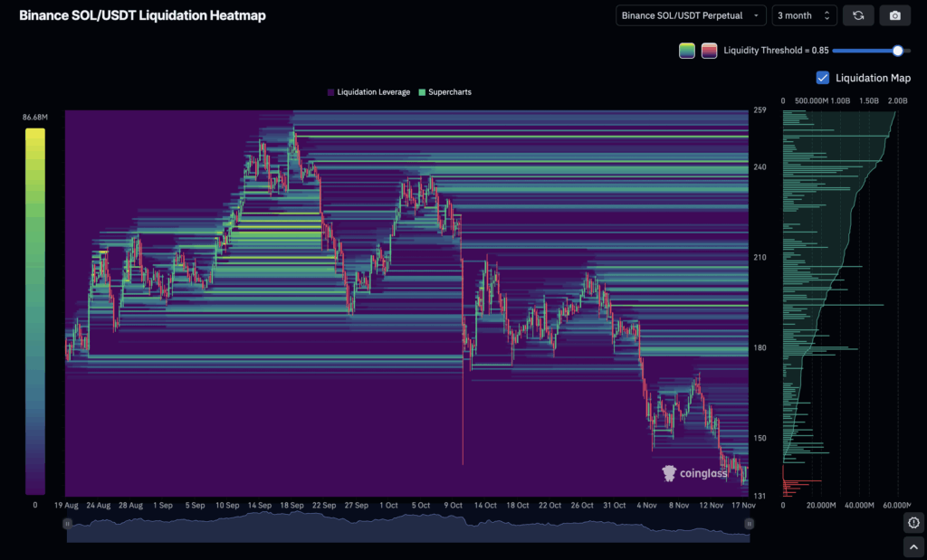The height and width of the screenshot is (560, 927).
Task: Click the 131 price axis label
Action: tap(760, 496)
